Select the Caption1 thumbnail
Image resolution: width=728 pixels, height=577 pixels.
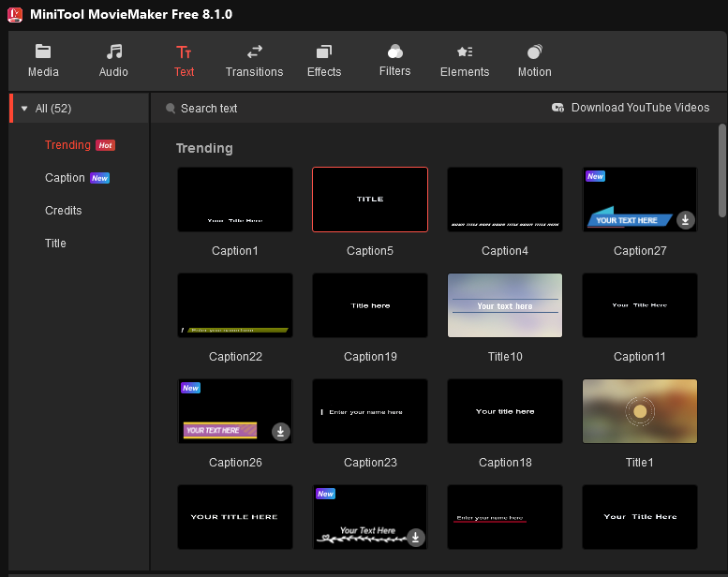coord(235,200)
